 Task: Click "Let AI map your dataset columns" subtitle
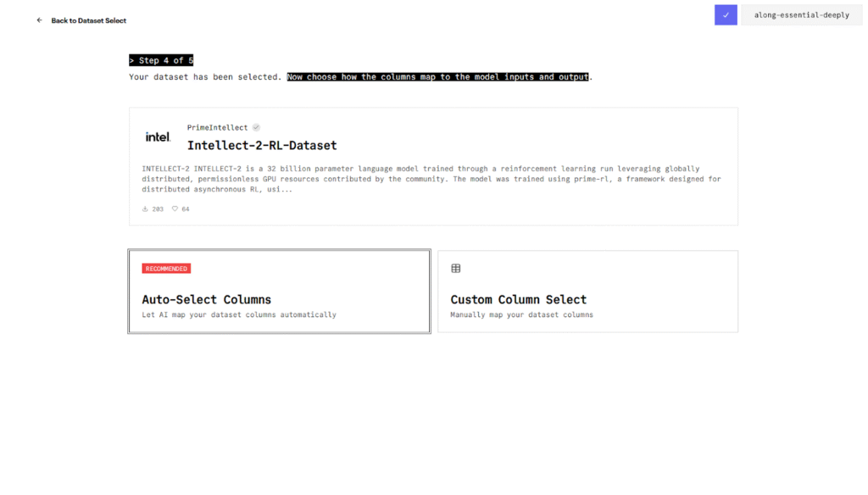pyautogui.click(x=239, y=314)
